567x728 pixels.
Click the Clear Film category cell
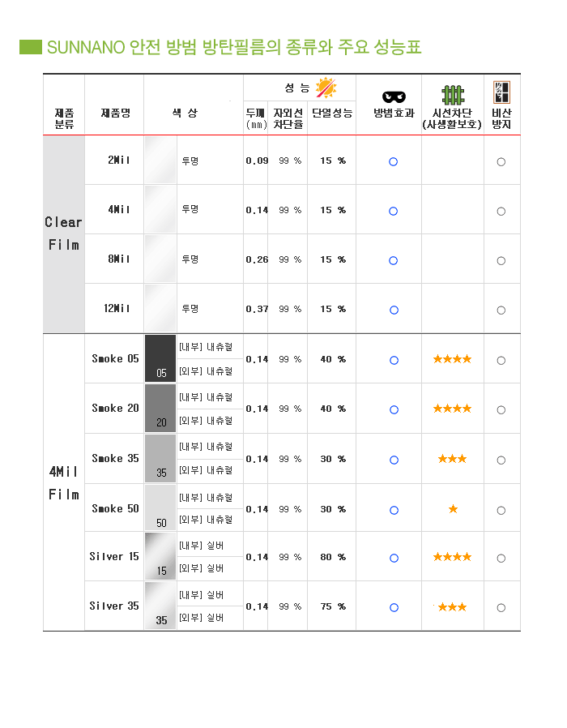pyautogui.click(x=64, y=234)
